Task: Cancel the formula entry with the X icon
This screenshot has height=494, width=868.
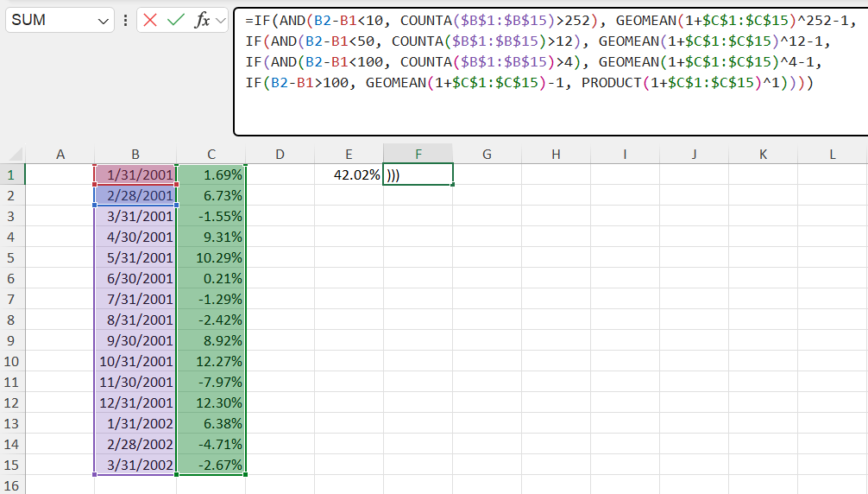Action: (151, 20)
